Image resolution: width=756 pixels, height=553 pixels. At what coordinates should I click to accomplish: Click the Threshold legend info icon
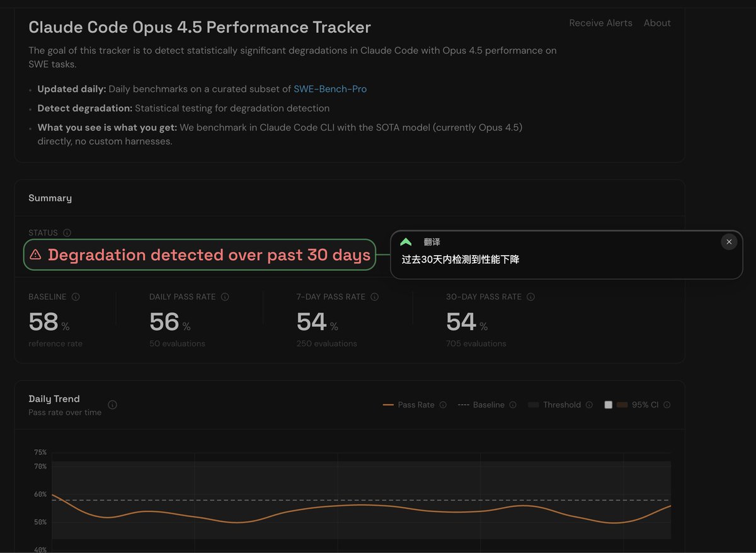pos(589,405)
